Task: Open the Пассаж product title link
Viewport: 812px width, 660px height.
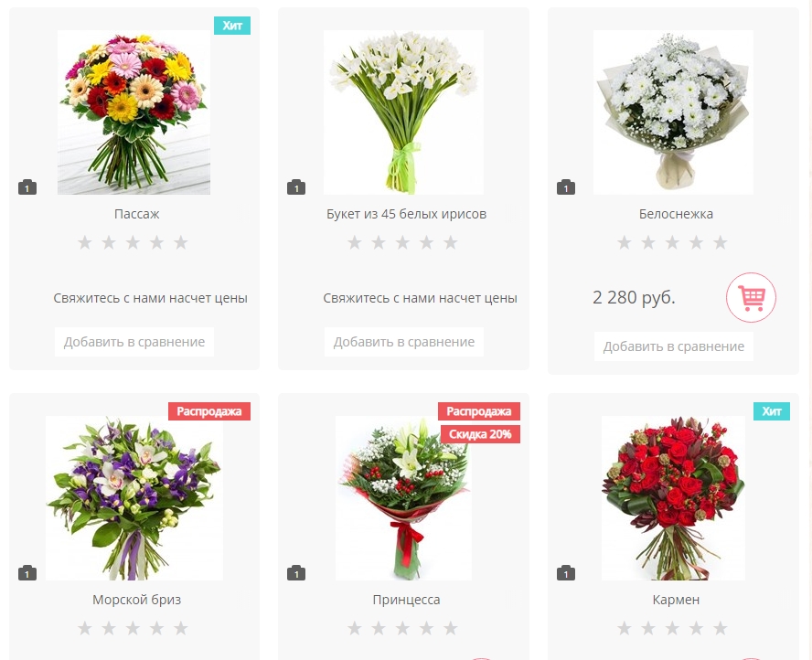Action: tap(137, 214)
